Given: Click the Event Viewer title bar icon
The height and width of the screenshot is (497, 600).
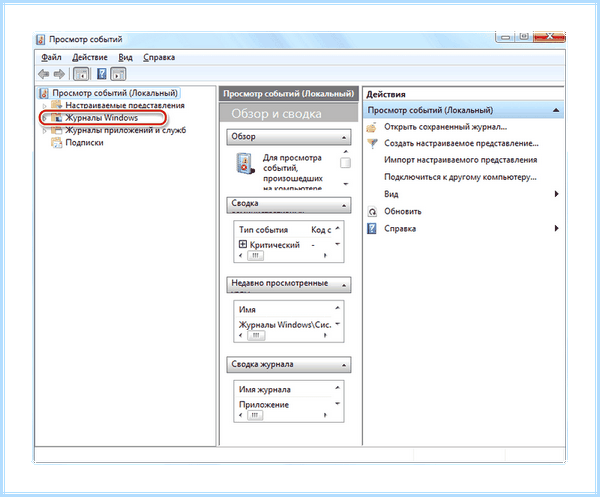Looking at the screenshot, I should tap(41, 39).
